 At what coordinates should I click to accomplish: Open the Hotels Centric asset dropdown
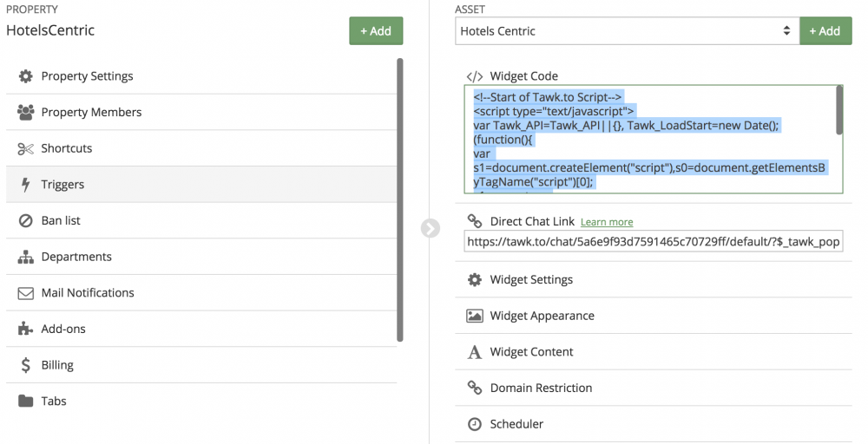point(628,31)
